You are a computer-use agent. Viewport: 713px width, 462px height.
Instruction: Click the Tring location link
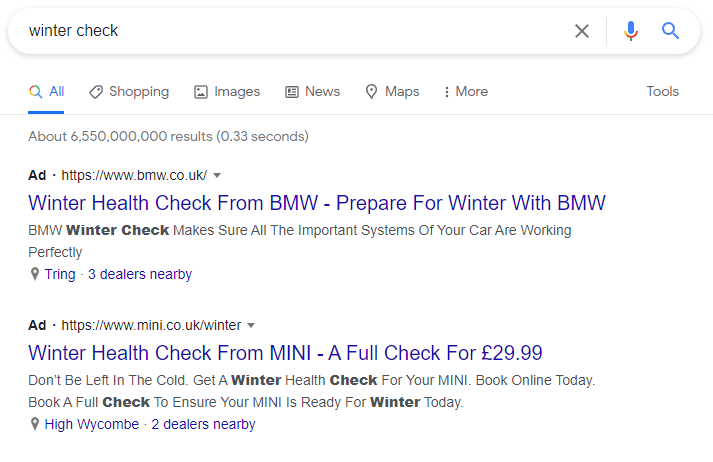click(60, 274)
